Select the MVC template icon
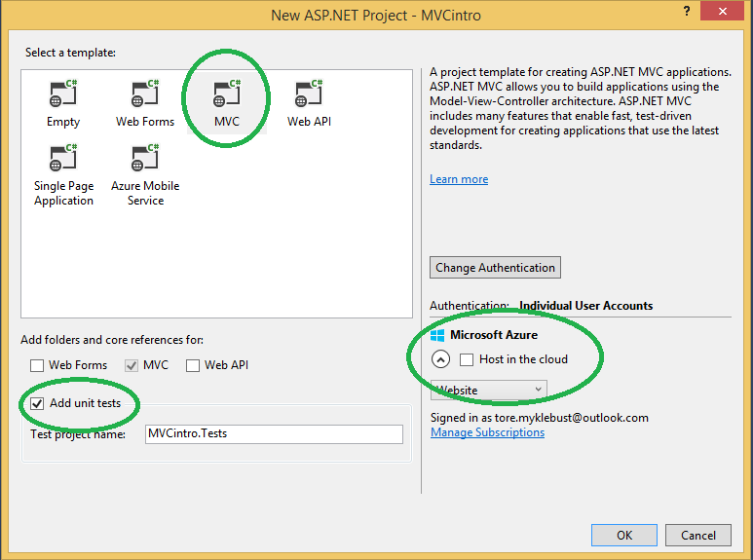753x560 pixels. click(227, 94)
